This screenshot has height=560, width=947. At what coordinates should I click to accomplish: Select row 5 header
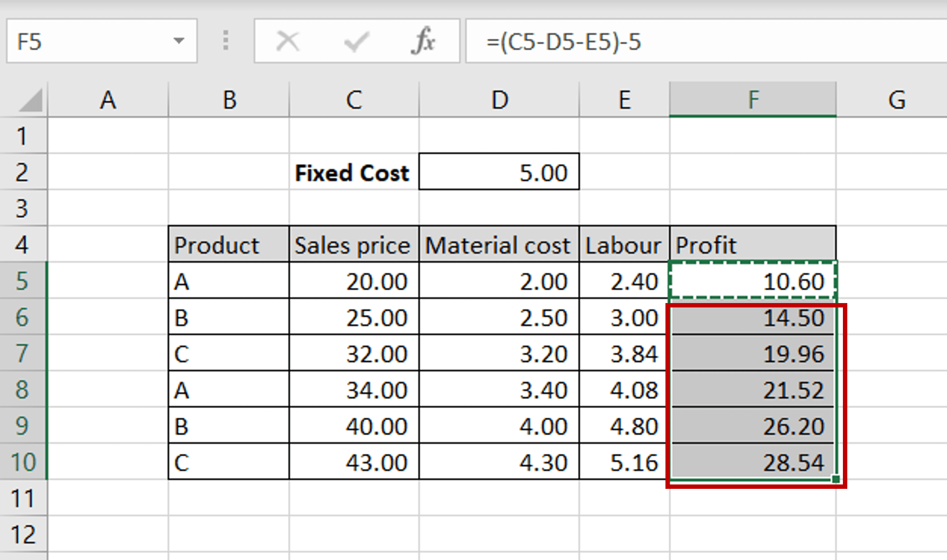click(x=23, y=281)
